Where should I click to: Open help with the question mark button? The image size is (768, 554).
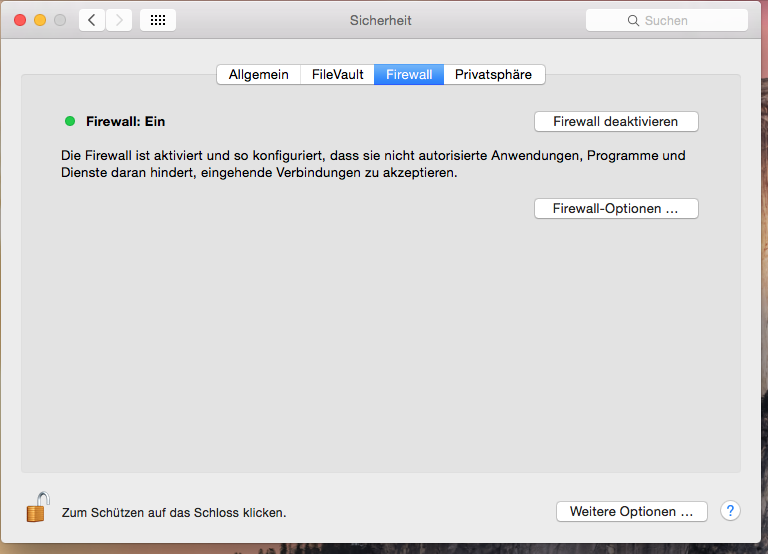[730, 511]
